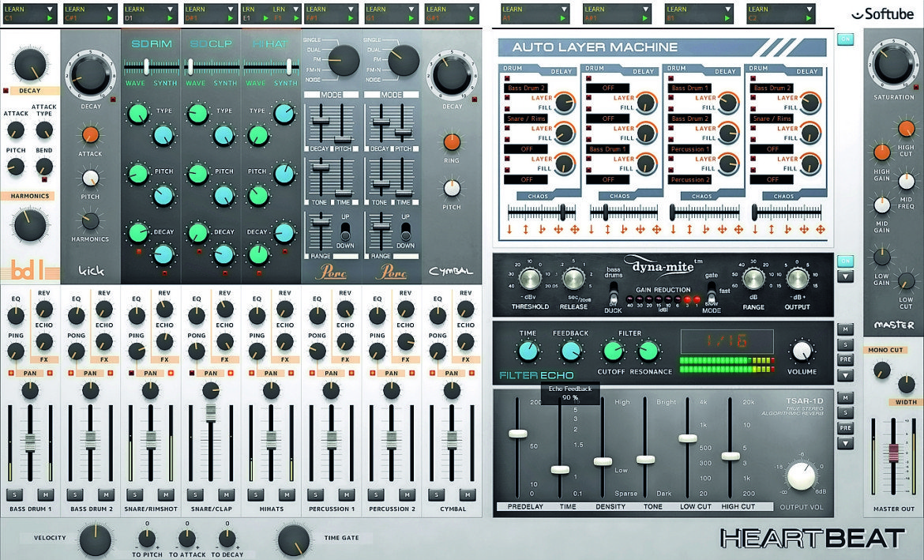
Task: Play the C1 pad preview
Action: pos(50,19)
